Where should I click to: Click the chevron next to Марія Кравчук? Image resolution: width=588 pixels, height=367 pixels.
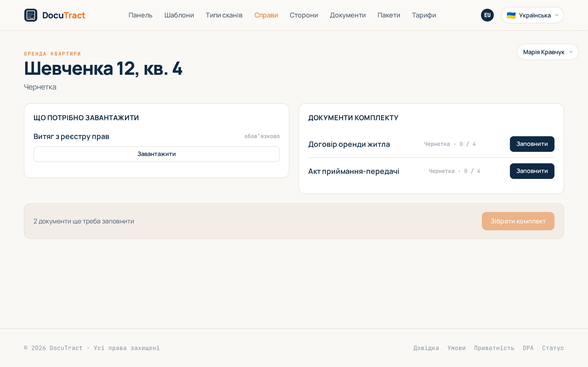click(571, 52)
